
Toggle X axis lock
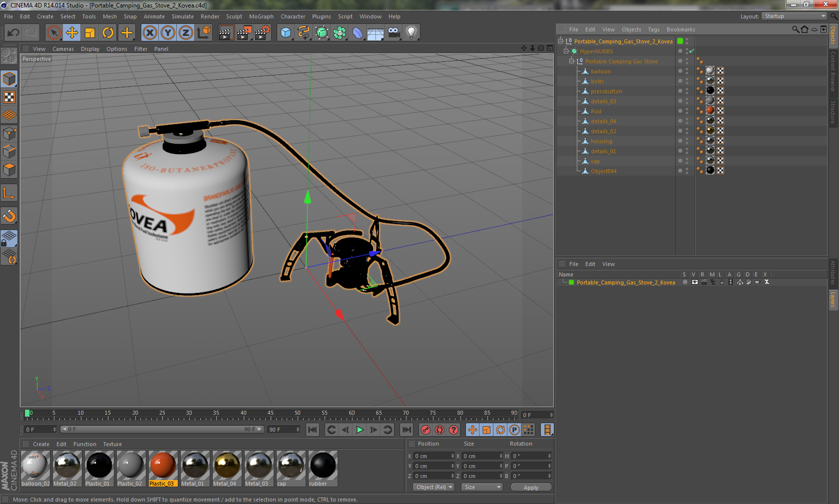(x=149, y=33)
